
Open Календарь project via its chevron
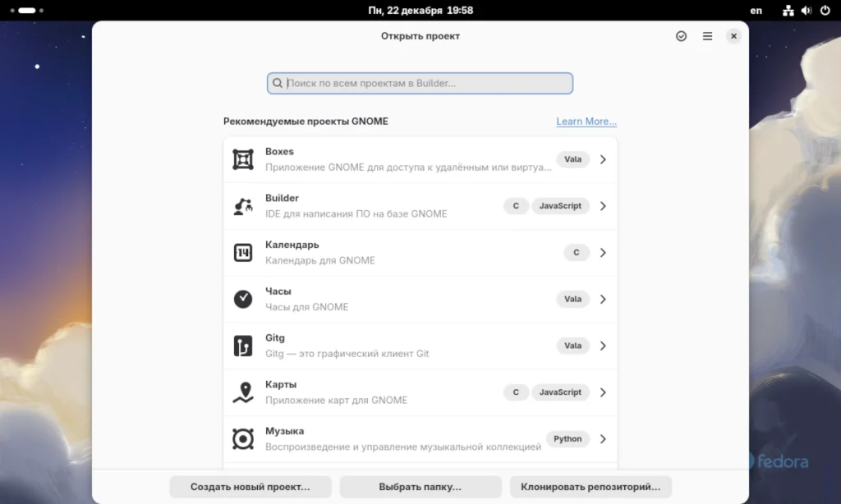[603, 253]
